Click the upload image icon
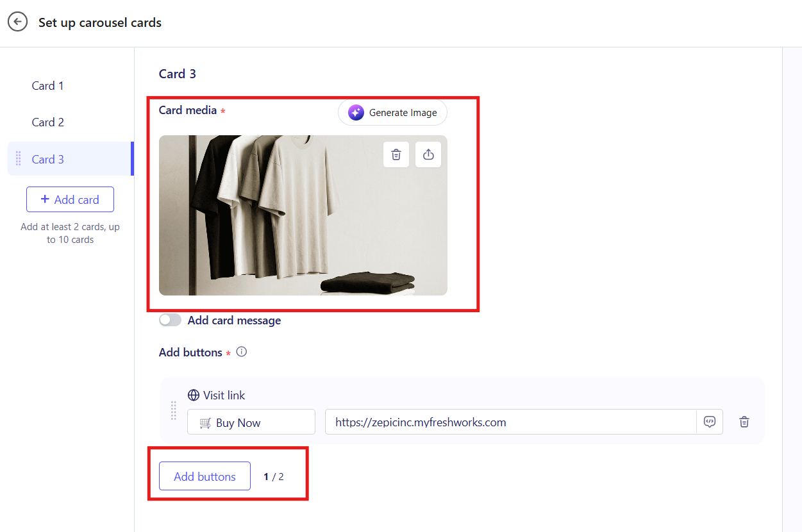 coord(428,154)
